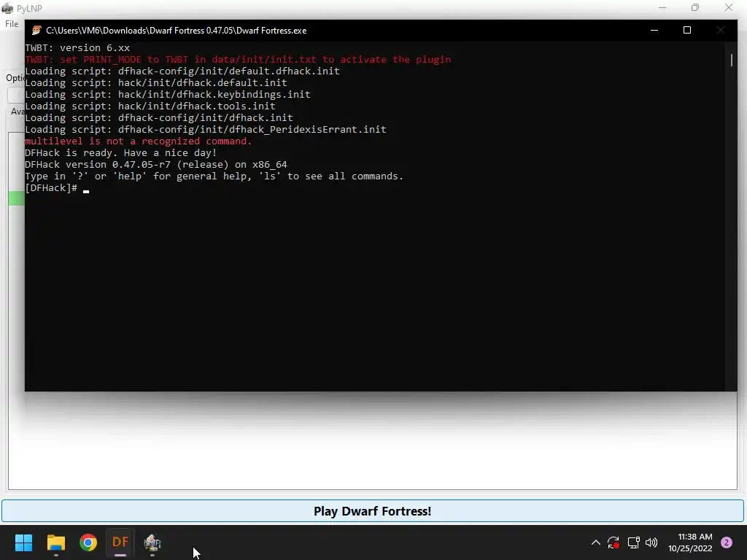
Task: Switch to the PyLNP taskbar icon
Action: pyautogui.click(x=152, y=542)
